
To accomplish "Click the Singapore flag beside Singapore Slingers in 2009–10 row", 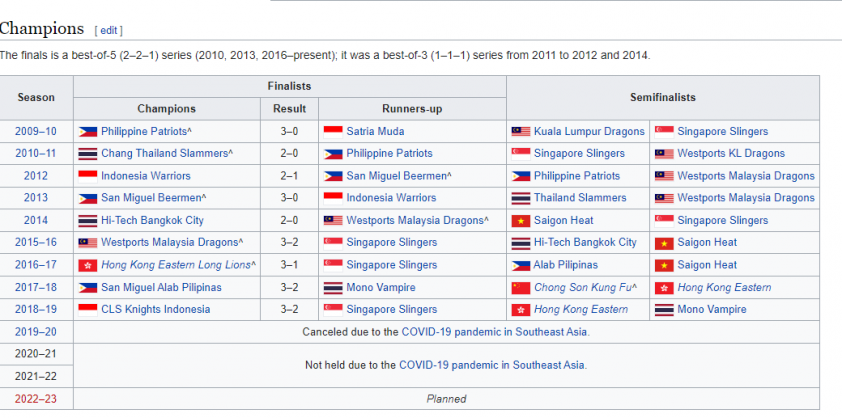I will [x=664, y=132].
